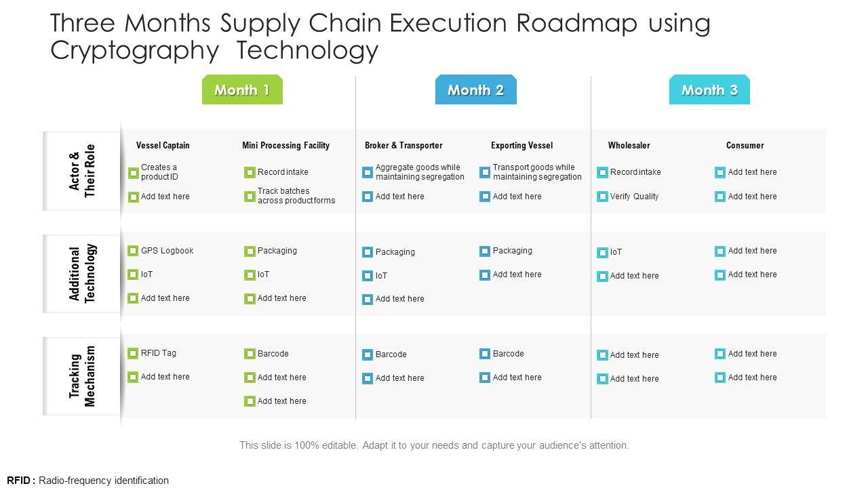Click the Additional Technology row label

pos(83,274)
